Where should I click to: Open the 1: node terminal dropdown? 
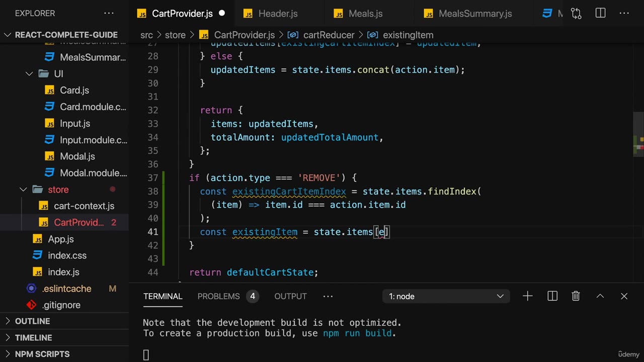tap(446, 296)
